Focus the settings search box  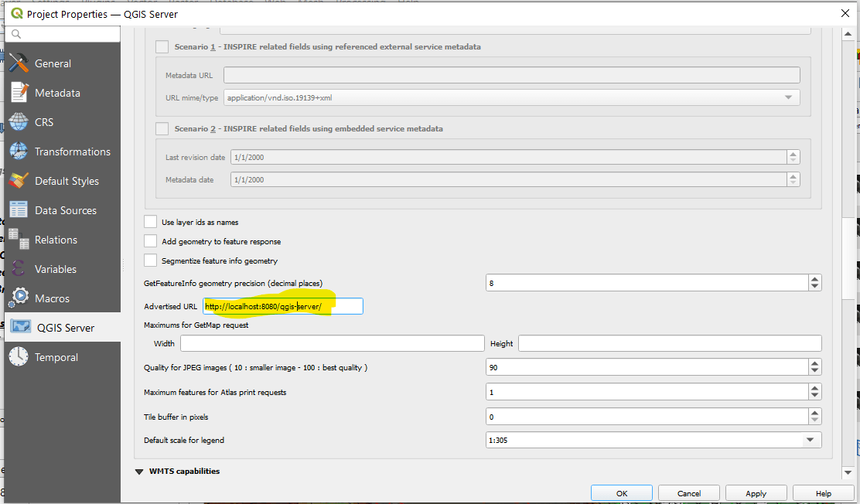pyautogui.click(x=63, y=34)
